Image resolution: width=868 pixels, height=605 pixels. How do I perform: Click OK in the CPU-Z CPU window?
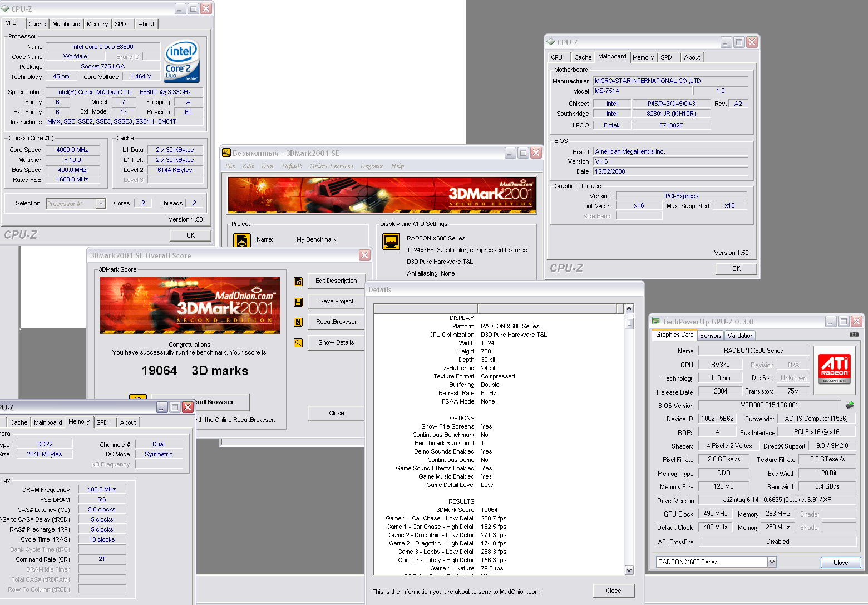[190, 235]
